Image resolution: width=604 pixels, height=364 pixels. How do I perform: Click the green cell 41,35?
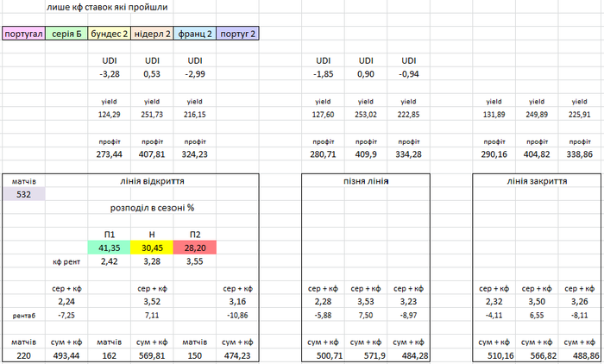tap(110, 248)
